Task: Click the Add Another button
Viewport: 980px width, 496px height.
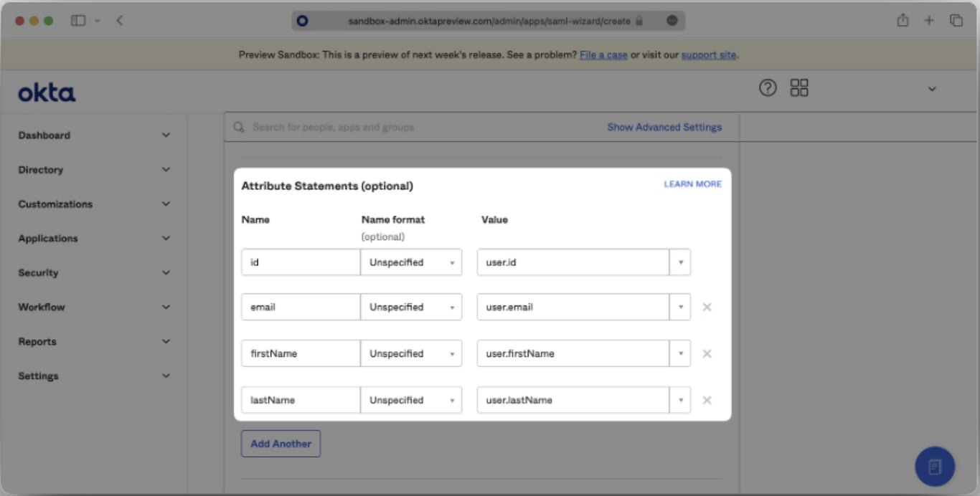Action: coord(281,444)
